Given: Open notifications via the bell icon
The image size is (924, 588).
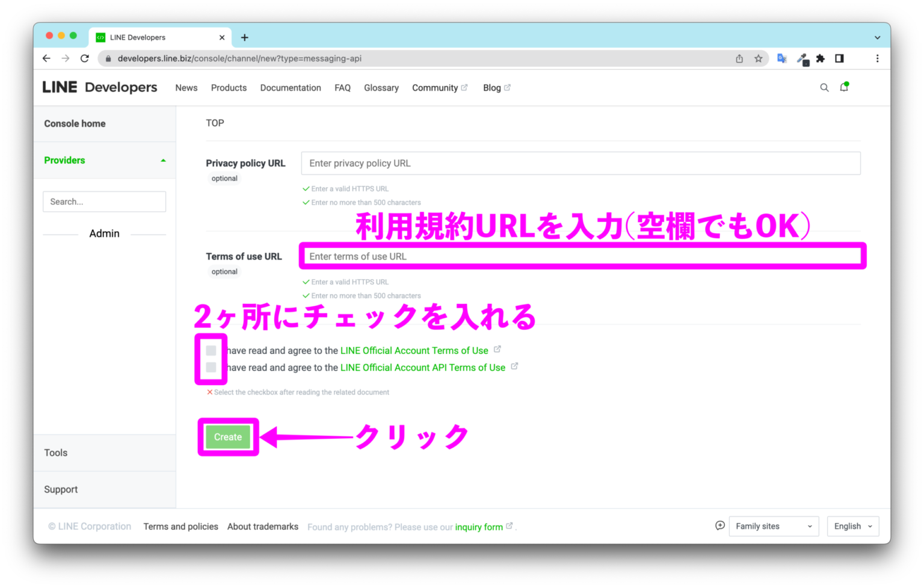Looking at the screenshot, I should (x=843, y=87).
